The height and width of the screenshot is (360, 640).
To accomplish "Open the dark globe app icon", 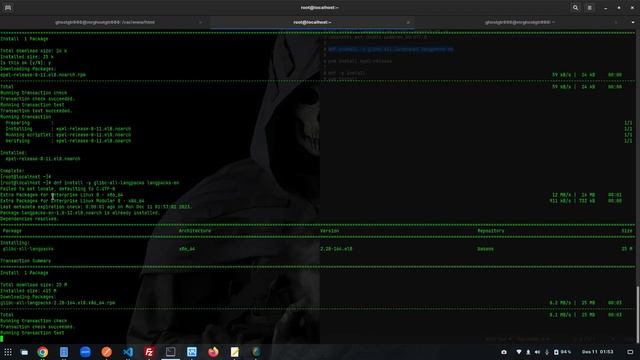I will pyautogui.click(x=256, y=352).
